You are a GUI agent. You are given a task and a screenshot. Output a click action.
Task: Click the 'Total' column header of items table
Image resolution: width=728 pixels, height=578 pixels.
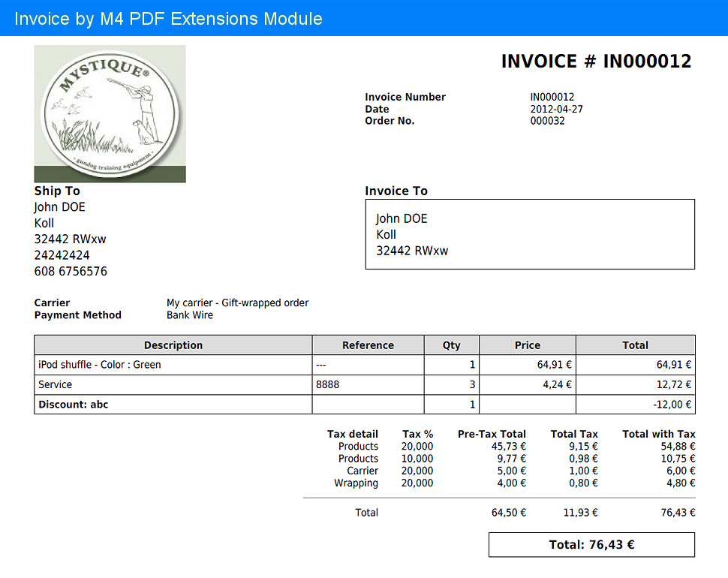tap(635, 345)
